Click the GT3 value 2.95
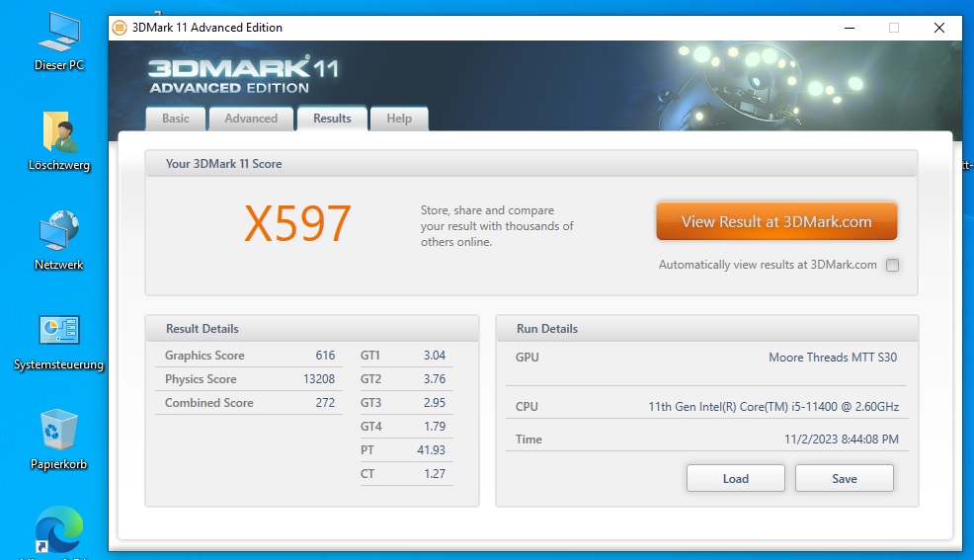 coord(435,402)
